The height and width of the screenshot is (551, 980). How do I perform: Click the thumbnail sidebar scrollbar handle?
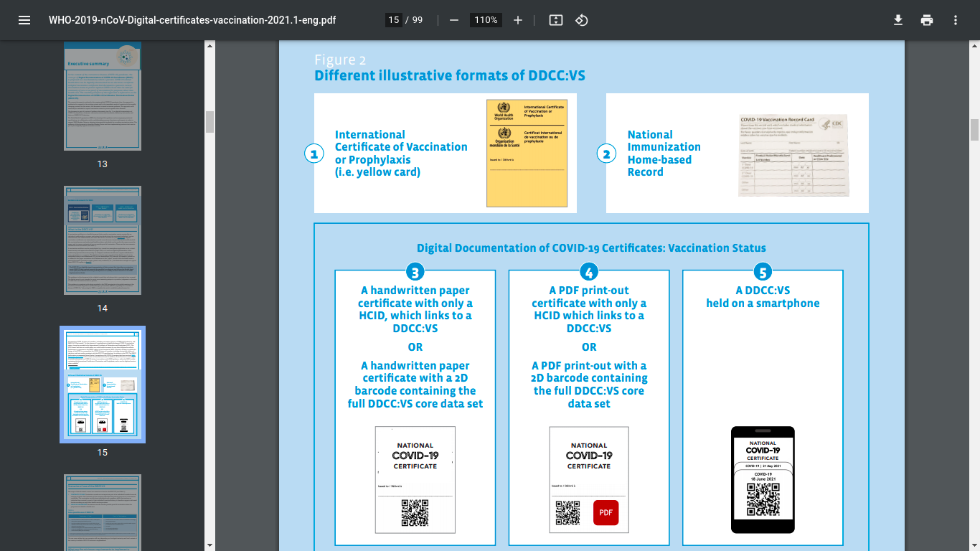tap(209, 122)
